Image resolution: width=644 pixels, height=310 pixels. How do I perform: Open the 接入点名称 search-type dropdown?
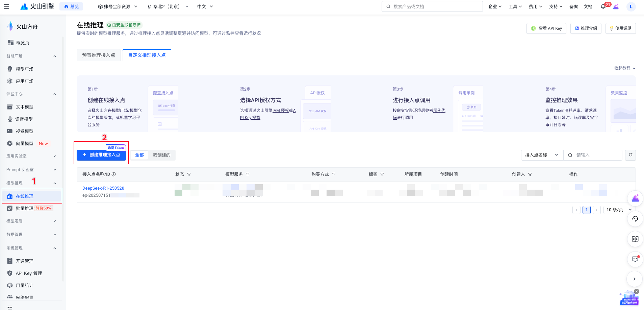[542, 155]
